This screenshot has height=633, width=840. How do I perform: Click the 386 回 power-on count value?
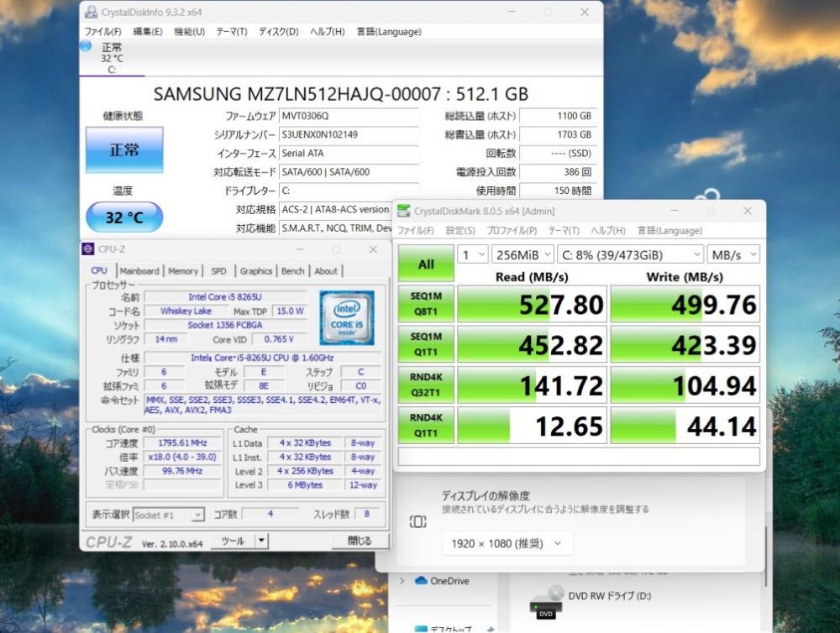tap(557, 172)
